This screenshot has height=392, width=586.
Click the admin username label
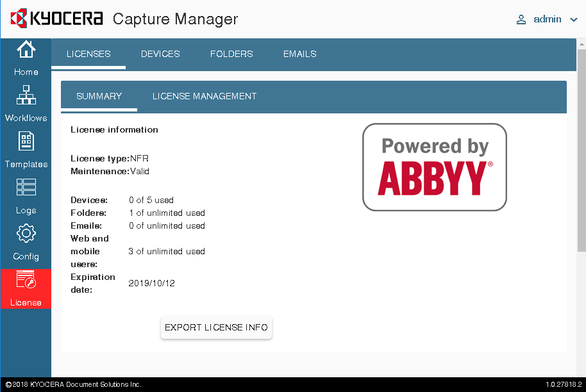[x=547, y=19]
